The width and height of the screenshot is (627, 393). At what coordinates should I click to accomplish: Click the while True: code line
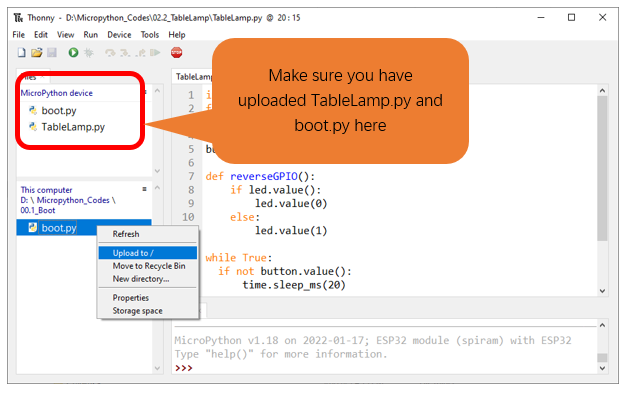[239, 258]
